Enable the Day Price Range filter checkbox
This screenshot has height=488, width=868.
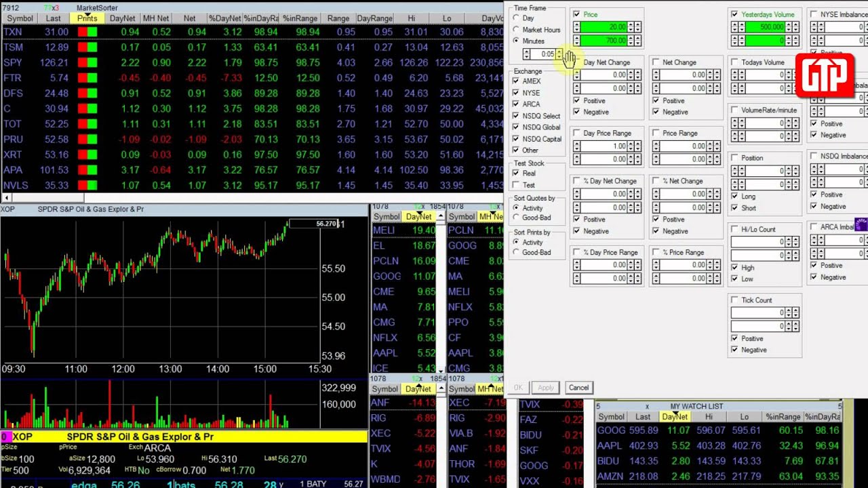point(577,134)
